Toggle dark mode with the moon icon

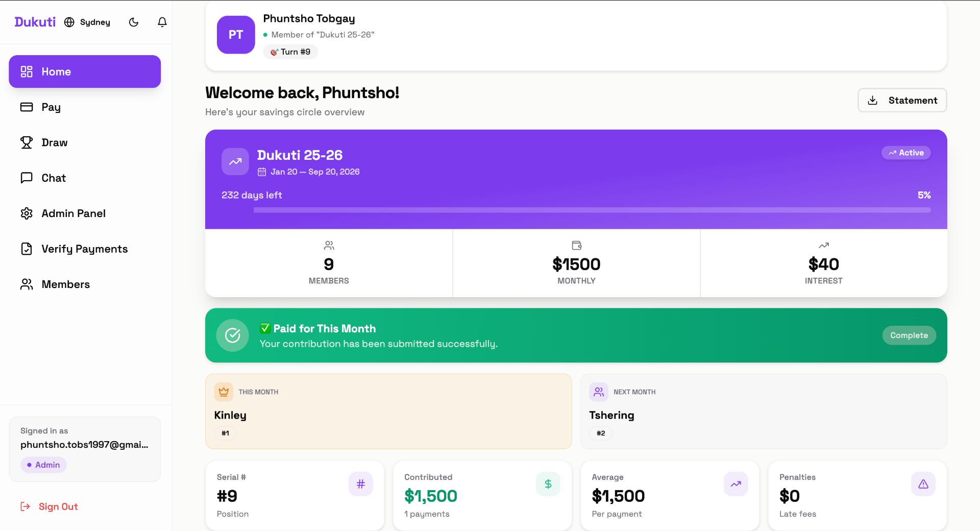(x=134, y=22)
